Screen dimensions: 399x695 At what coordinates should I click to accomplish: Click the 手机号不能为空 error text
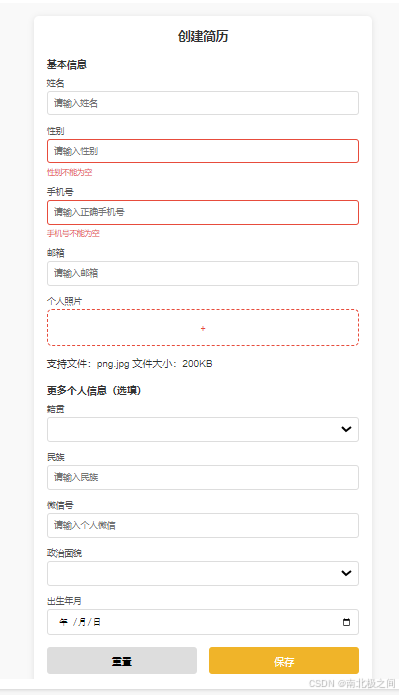click(73, 234)
